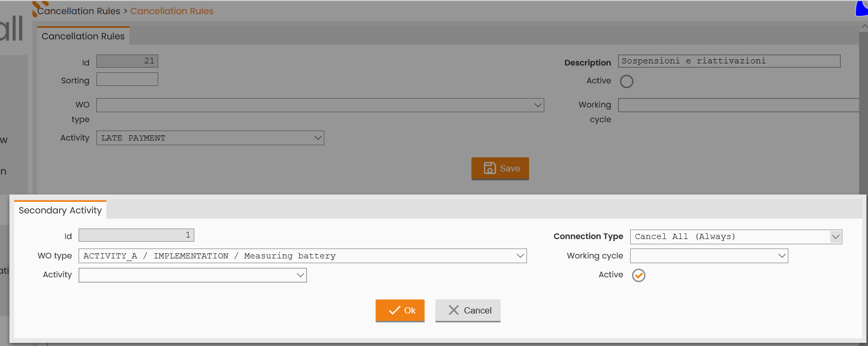Expand the Cancellation Rules WO type dropdown

(320, 105)
